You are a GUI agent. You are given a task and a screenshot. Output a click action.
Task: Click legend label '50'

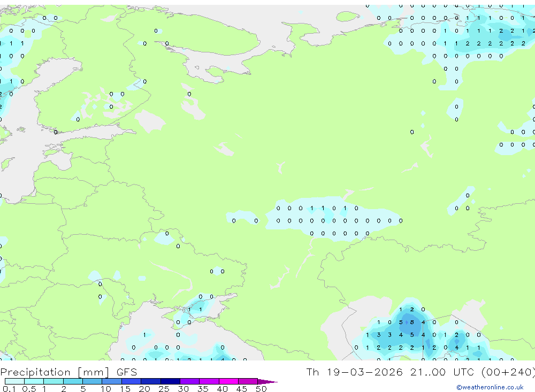click(261, 389)
